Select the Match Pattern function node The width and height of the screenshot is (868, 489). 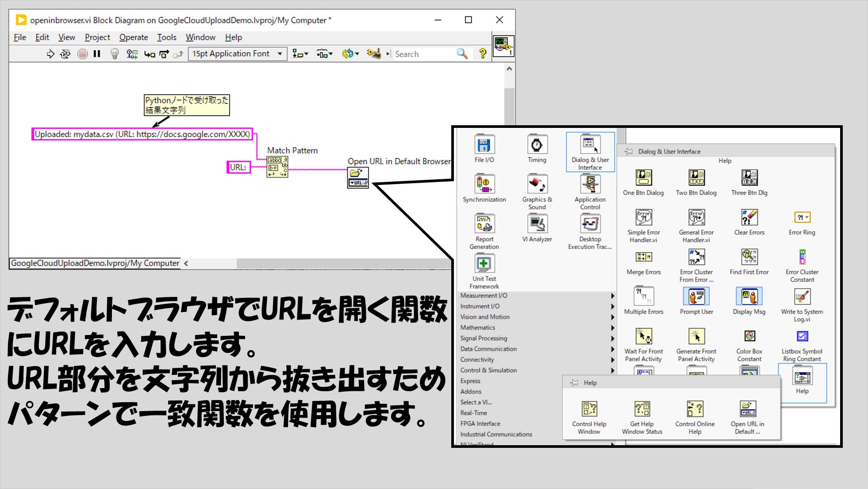[277, 167]
